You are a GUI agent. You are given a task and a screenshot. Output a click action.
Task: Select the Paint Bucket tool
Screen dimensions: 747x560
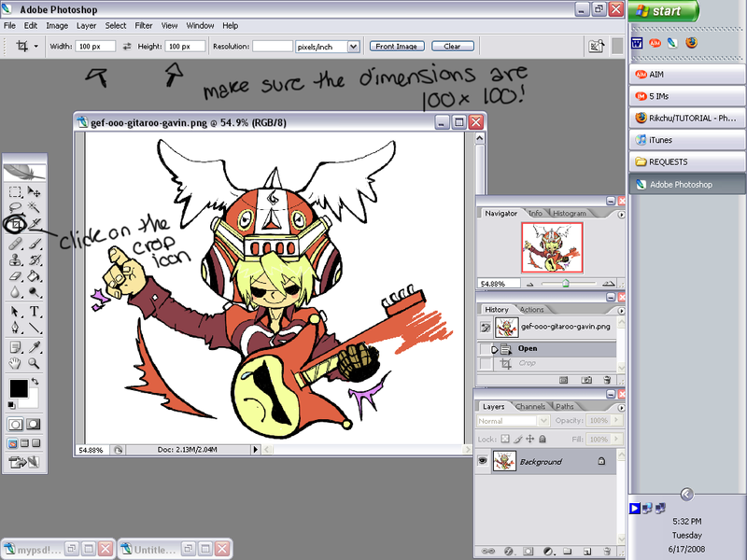[x=34, y=276]
